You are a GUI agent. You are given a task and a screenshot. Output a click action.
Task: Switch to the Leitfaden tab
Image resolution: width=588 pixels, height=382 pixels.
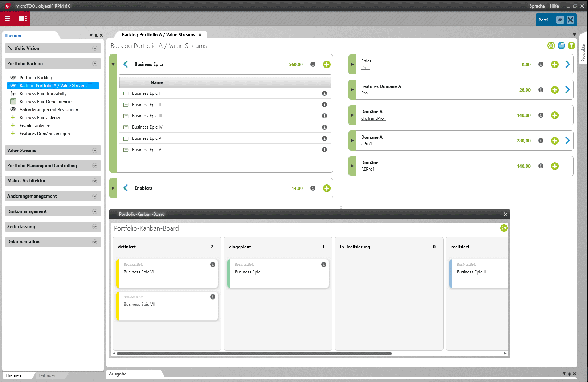click(47, 375)
